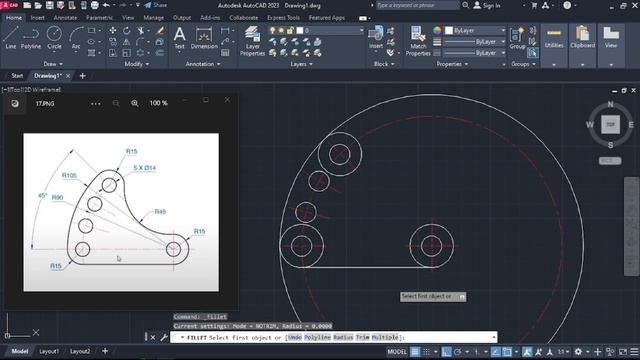Click the keyword search field
The width and height of the screenshot is (640, 360).
click(417, 5)
